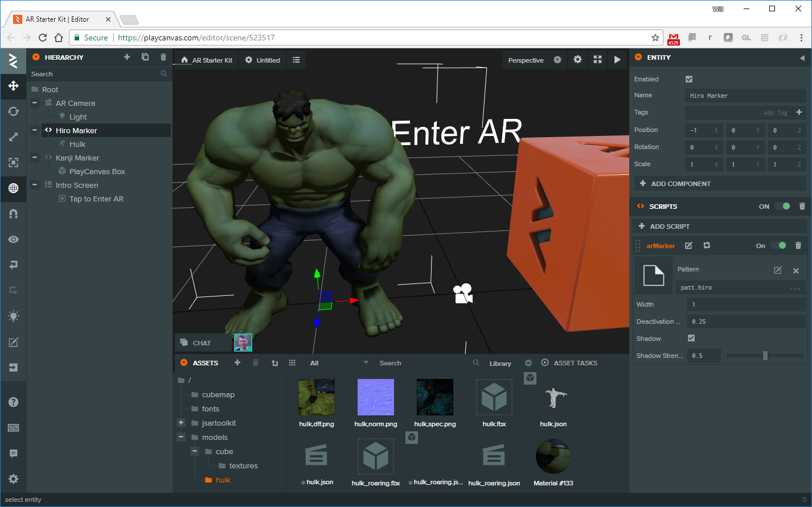The width and height of the screenshot is (812, 507).
Task: Click the ADD COMPONENT button
Action: coord(720,184)
